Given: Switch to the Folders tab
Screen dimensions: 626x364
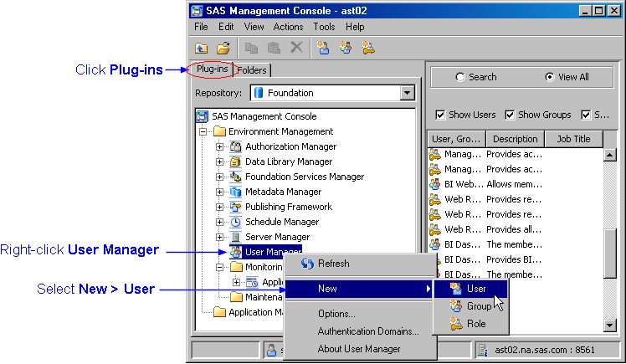Looking at the screenshot, I should click(251, 70).
